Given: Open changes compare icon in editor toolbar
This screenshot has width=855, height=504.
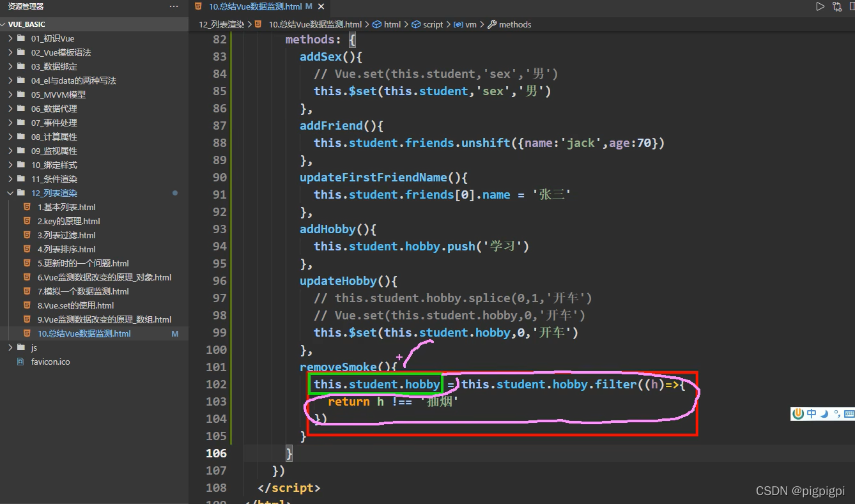Looking at the screenshot, I should click(x=837, y=6).
